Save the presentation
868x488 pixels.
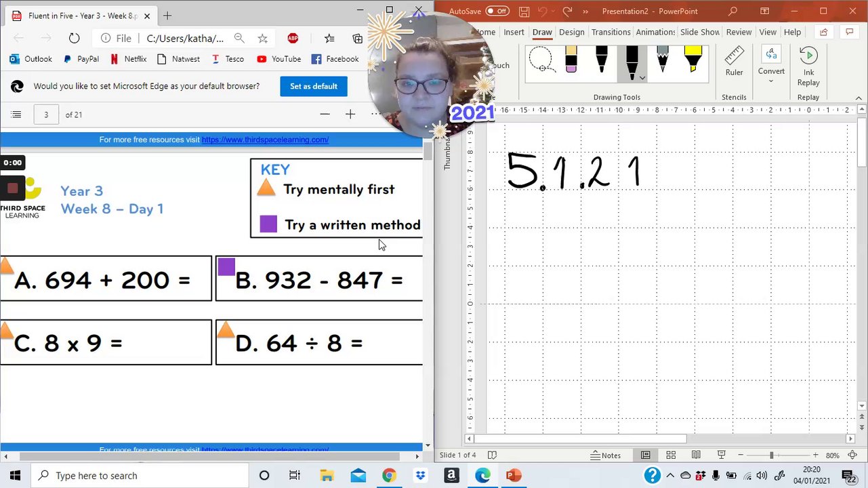[x=524, y=11]
